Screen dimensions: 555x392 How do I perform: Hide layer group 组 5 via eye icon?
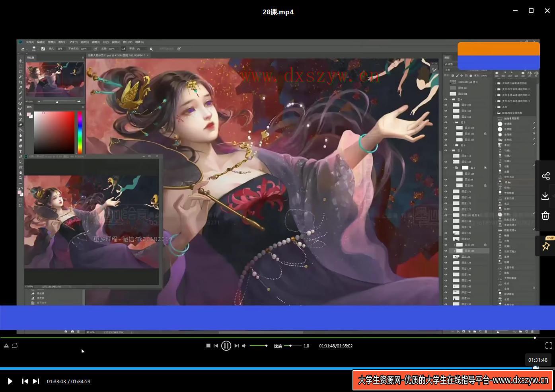tap(446, 122)
